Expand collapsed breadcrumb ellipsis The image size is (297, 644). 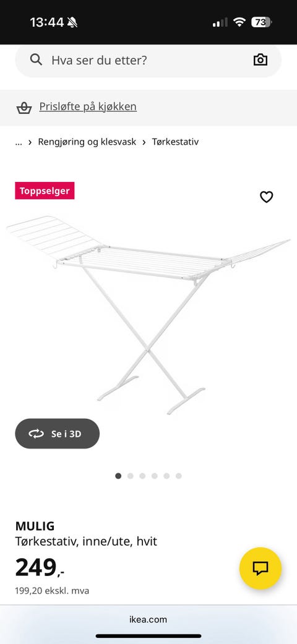[x=19, y=142]
